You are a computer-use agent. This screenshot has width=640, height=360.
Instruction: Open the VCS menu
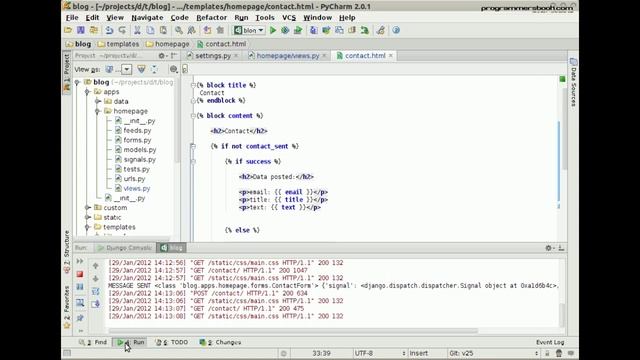[289, 18]
